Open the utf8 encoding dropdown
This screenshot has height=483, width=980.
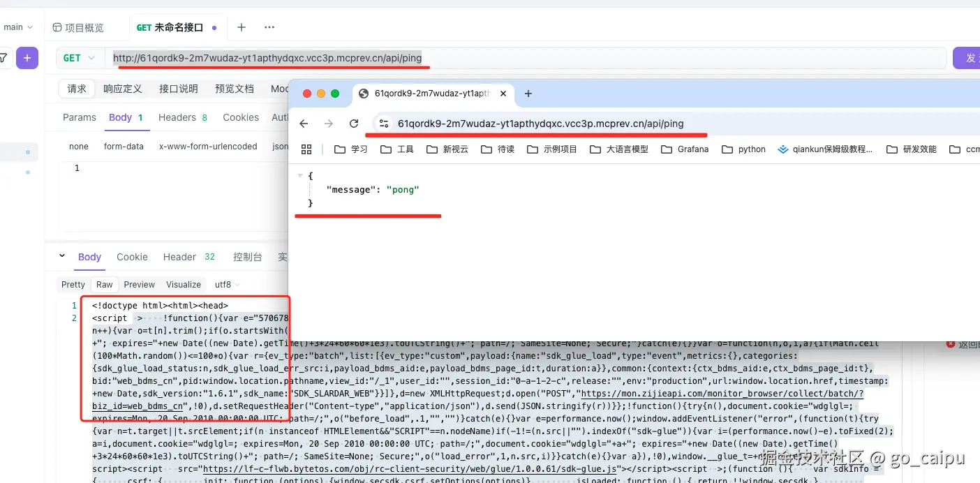click(x=225, y=284)
